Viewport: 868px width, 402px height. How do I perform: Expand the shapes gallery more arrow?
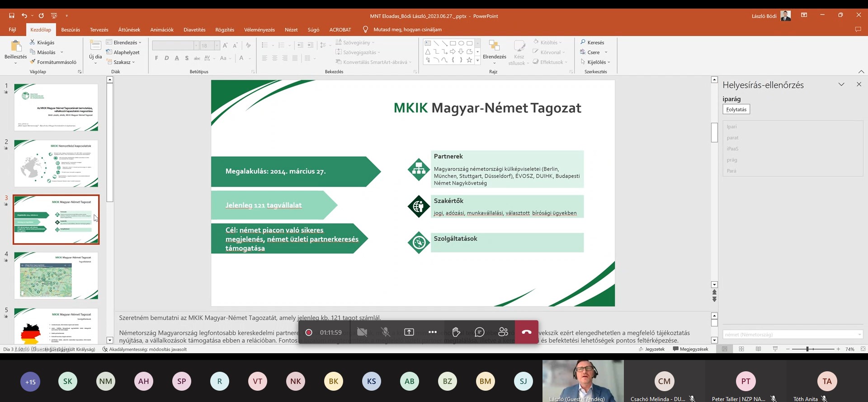click(x=477, y=60)
